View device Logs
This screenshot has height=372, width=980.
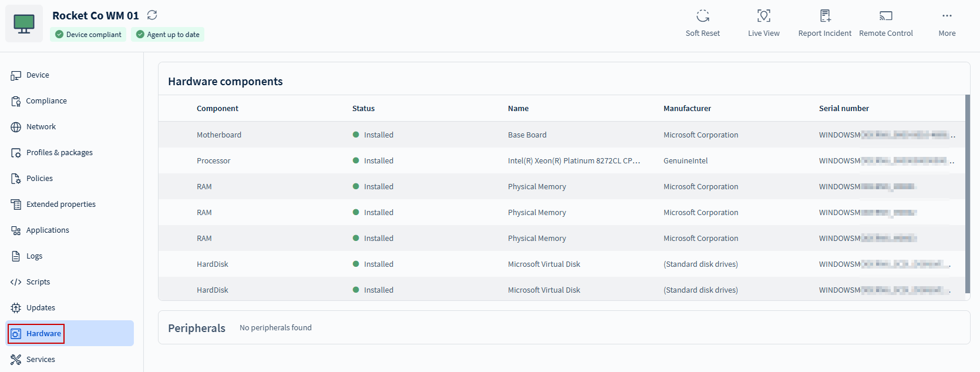click(x=34, y=256)
